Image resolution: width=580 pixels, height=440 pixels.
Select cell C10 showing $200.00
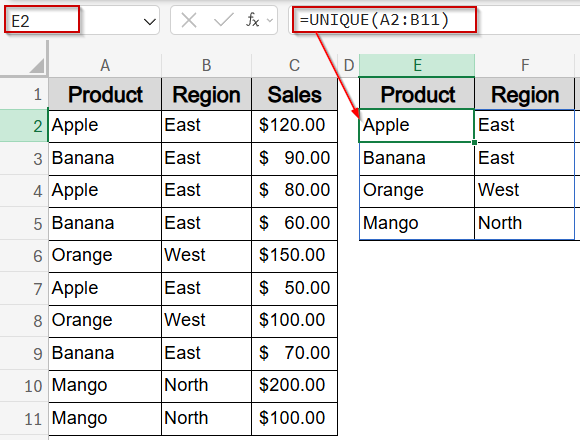294,386
